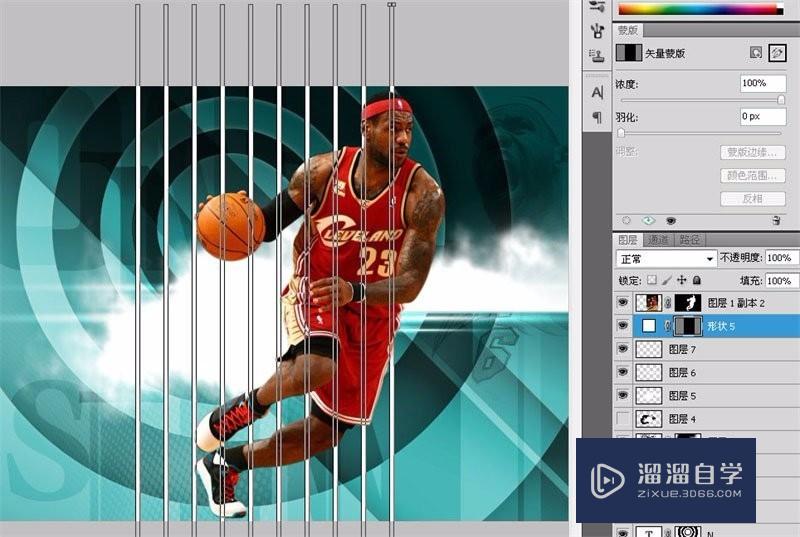Click the add pixel mask icon
The image size is (800, 537).
click(756, 53)
